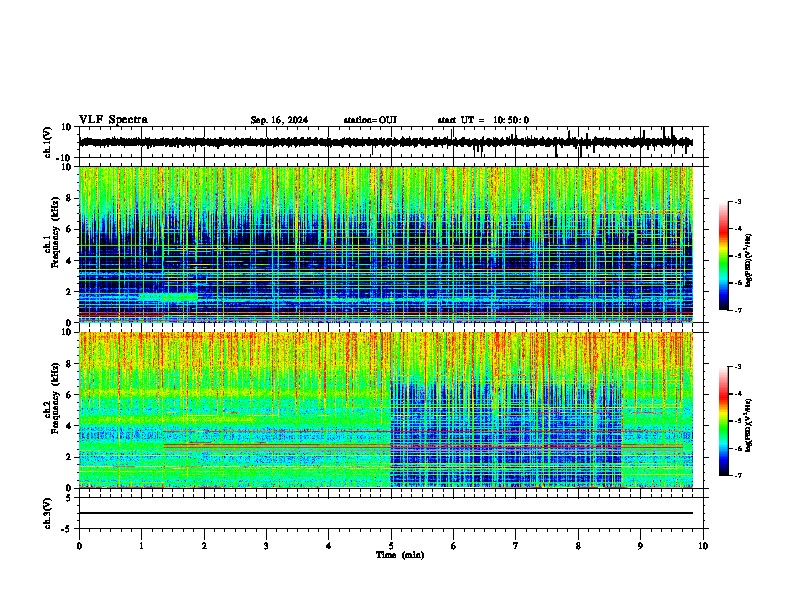
Task: Click the time axis tick label "1"
Action: coord(141,546)
